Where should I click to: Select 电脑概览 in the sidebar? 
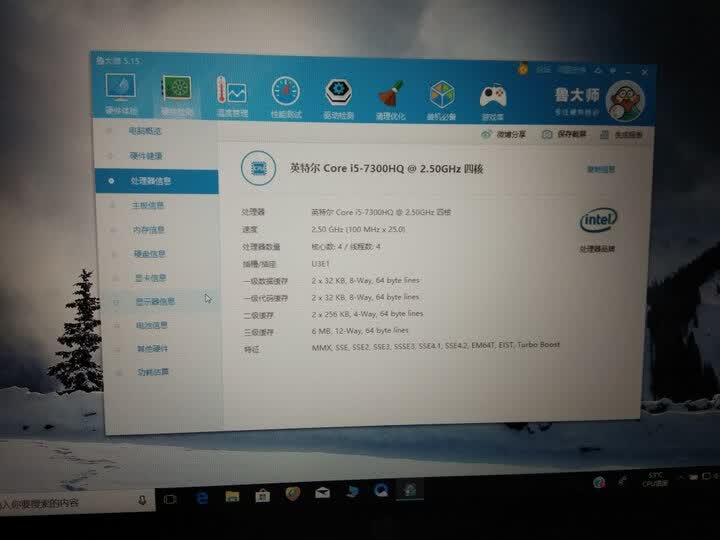pos(145,131)
